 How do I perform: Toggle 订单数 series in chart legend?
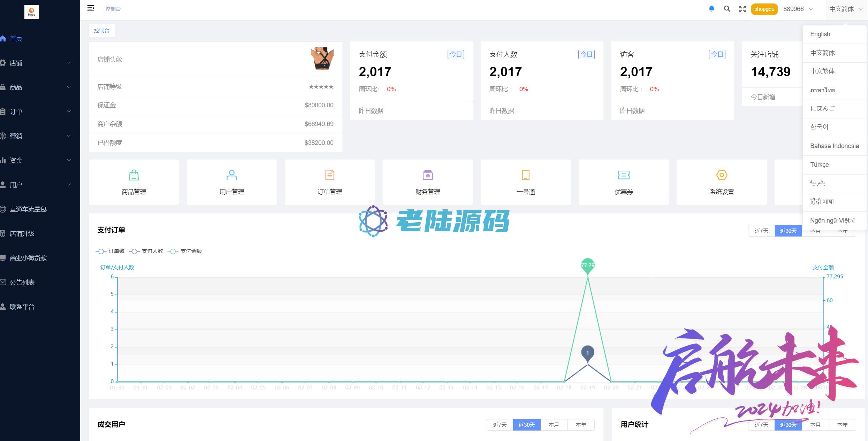click(x=110, y=251)
